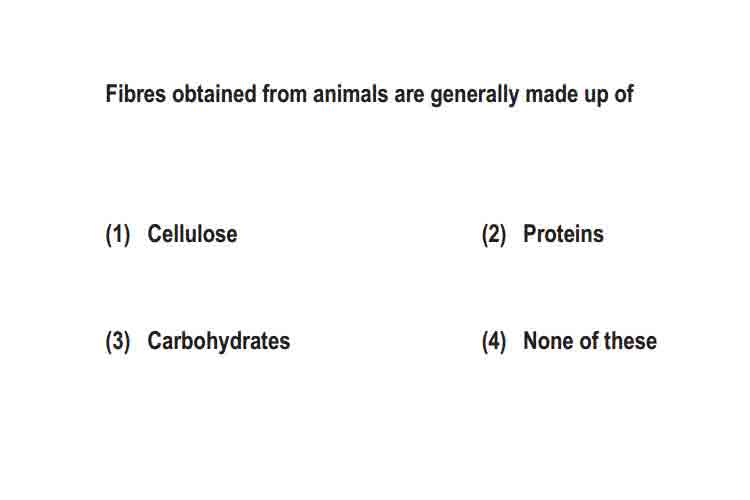Click the word are in the question
The image size is (750, 500).
409,95
